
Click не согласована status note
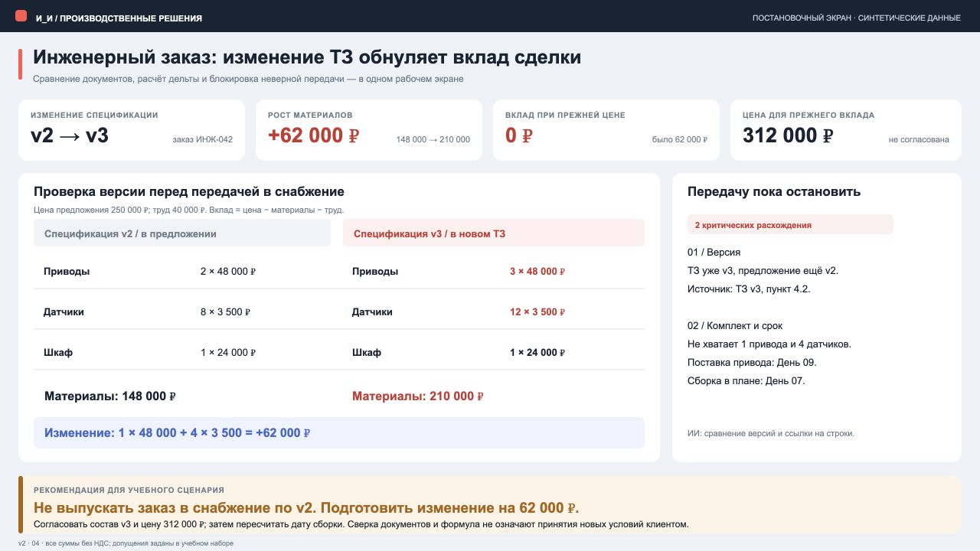click(919, 140)
